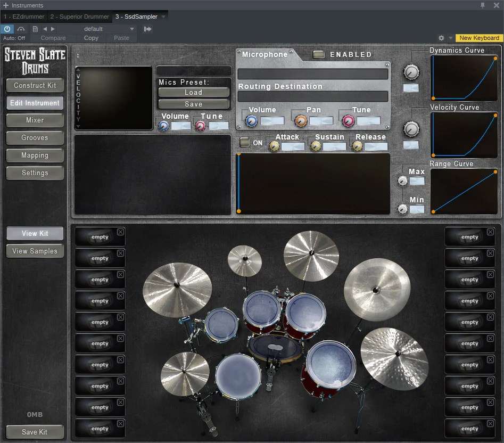Switch to the EZdrummer tab
504x443 pixels.
[24, 17]
